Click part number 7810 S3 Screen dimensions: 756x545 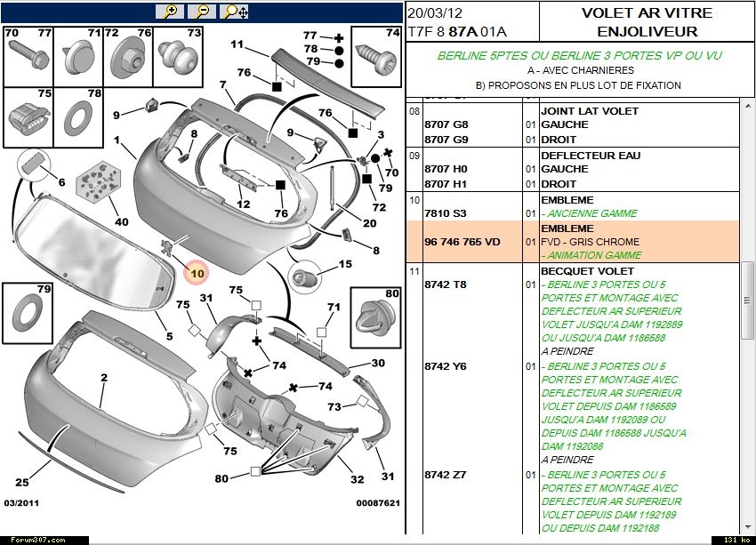point(446,213)
